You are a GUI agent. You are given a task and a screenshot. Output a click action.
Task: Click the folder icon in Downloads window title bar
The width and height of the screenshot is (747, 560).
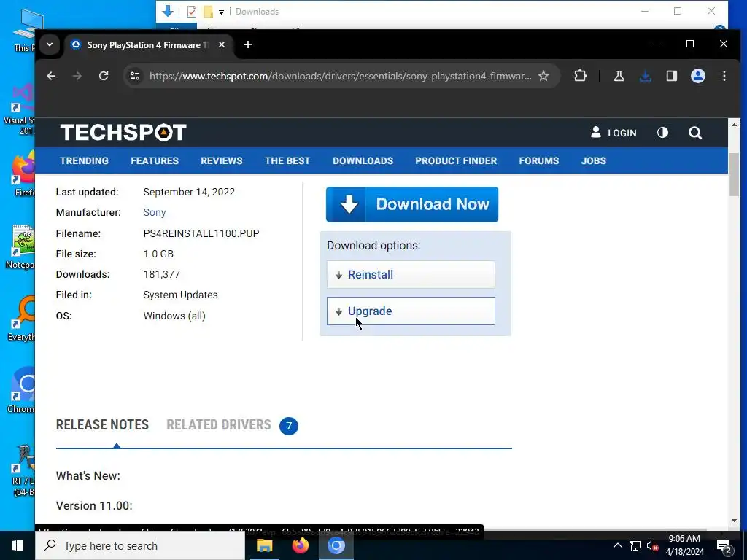point(208,12)
